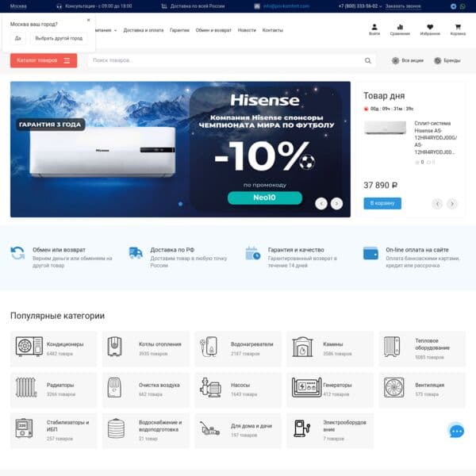The width and height of the screenshot is (476, 476).
Task: Click the email address link
Action: 286,6
